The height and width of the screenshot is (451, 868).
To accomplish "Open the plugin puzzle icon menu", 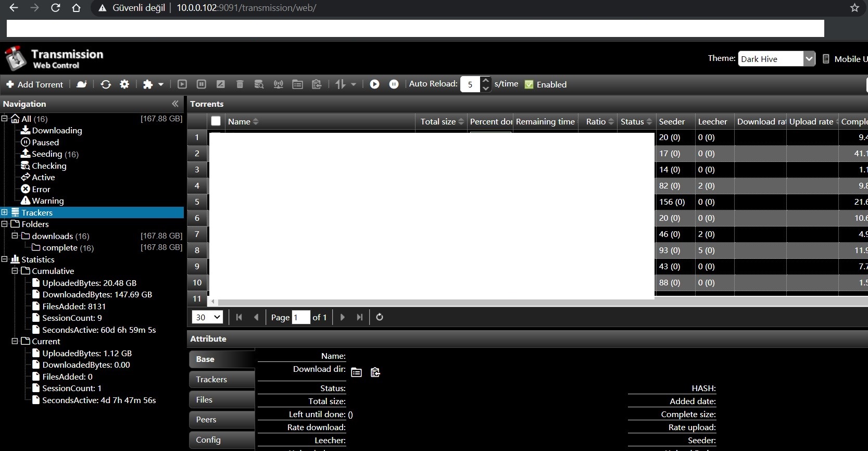I will pos(153,84).
